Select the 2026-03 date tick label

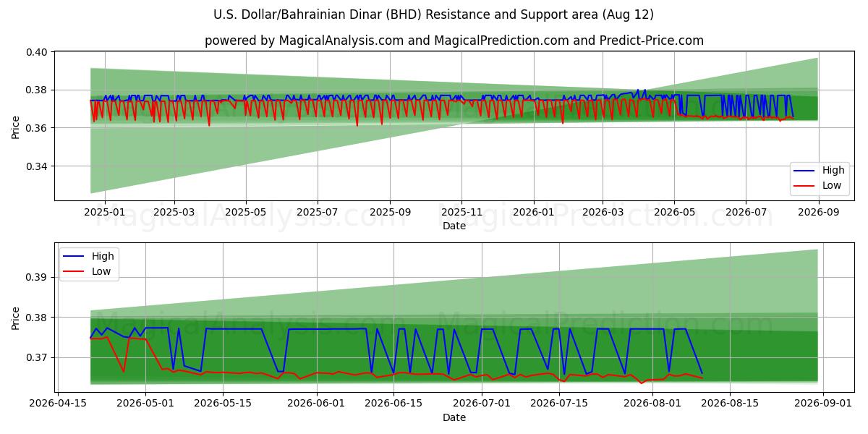tap(603, 212)
